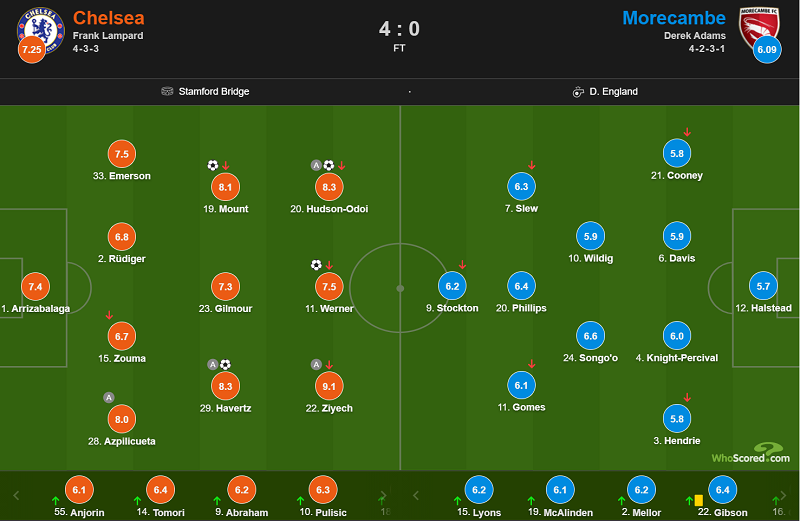800x521 pixels.
Task: Click the referee whistle icon by D. England
Action: pyautogui.click(x=578, y=92)
